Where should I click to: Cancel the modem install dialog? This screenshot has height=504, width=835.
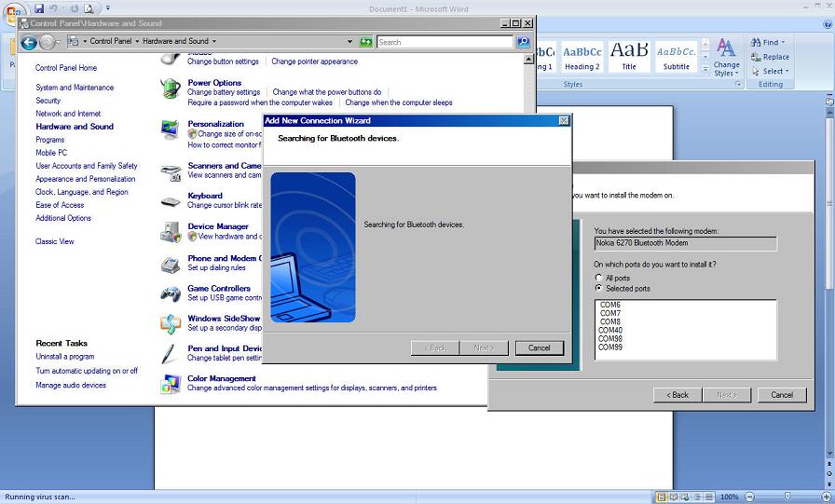pos(782,395)
